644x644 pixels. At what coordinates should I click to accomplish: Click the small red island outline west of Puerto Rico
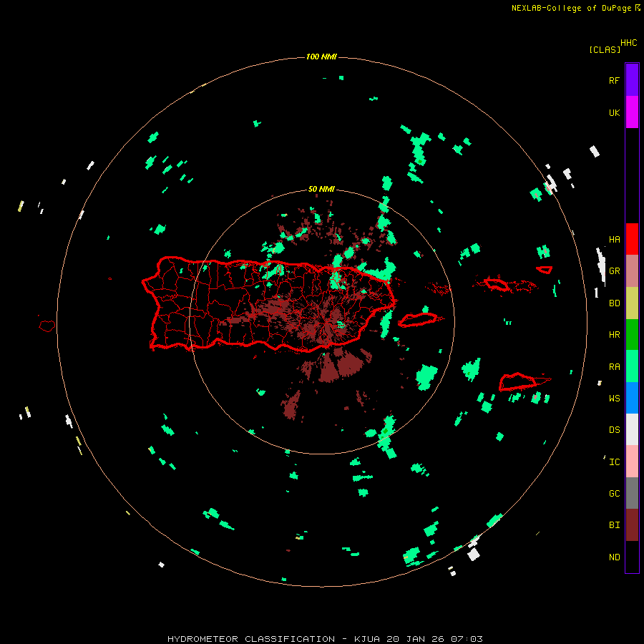pos(47,326)
